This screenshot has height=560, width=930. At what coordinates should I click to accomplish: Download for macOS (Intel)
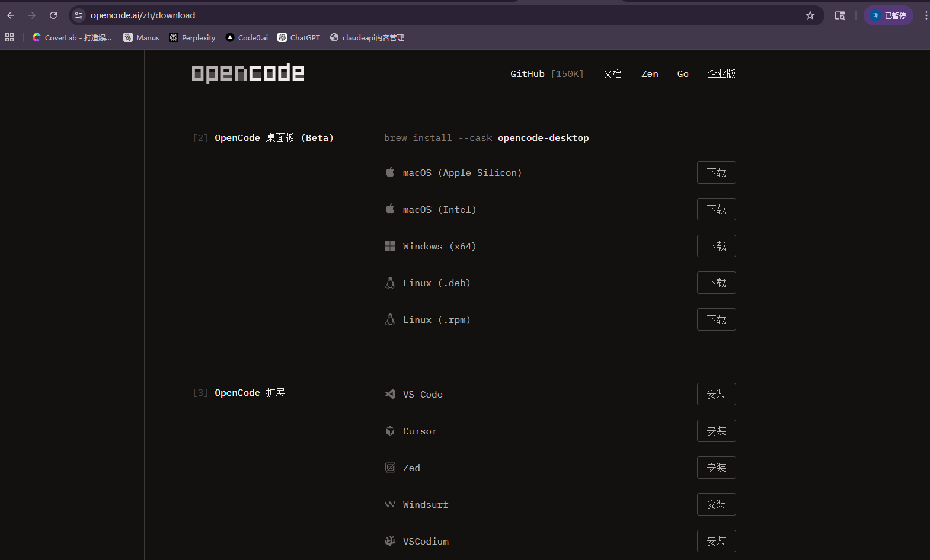[717, 209]
